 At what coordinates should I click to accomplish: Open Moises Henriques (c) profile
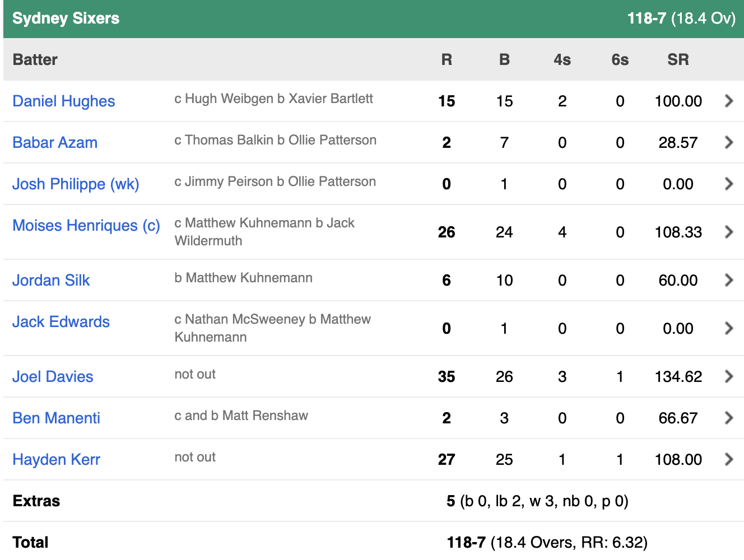[x=86, y=226]
